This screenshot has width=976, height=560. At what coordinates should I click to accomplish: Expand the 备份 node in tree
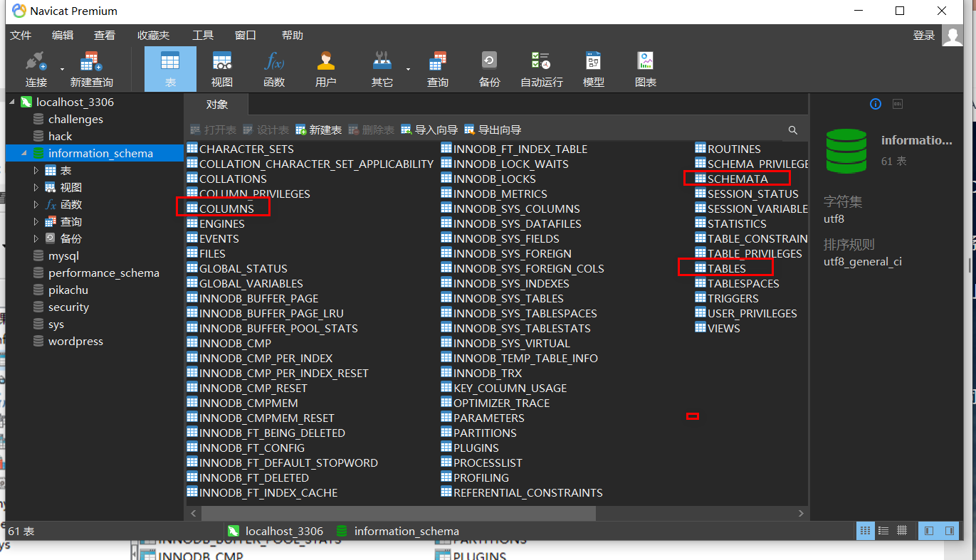point(36,239)
